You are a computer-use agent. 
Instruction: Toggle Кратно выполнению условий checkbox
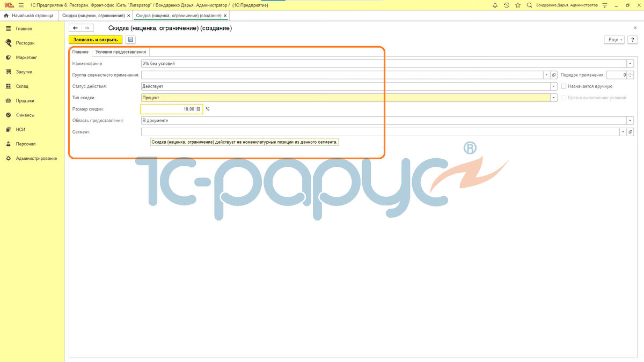click(563, 98)
